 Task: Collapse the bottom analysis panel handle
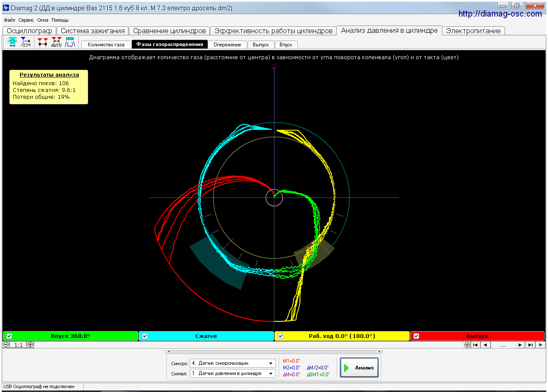[x=274, y=352]
